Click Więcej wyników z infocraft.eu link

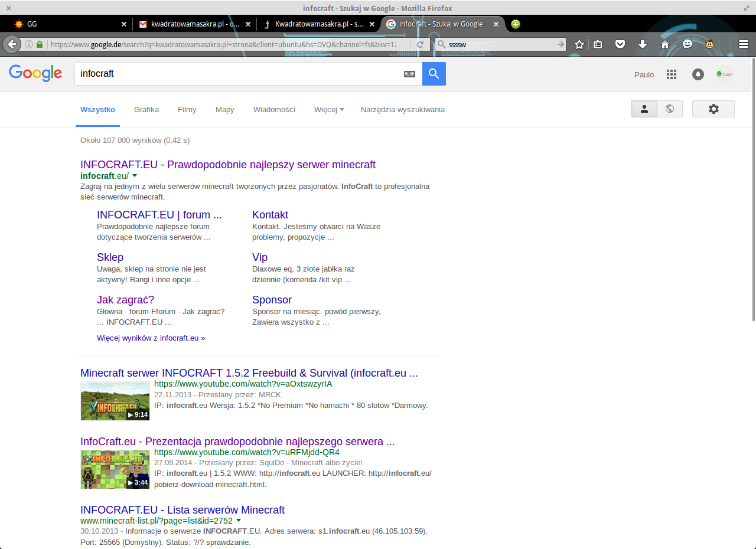pyautogui.click(x=151, y=338)
